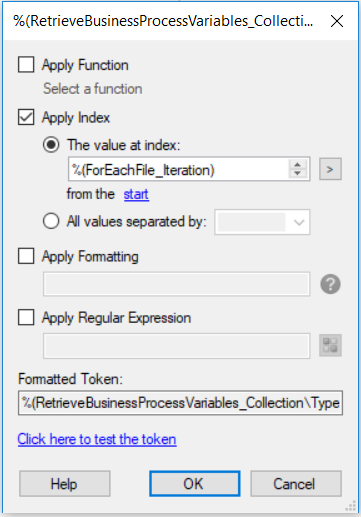The width and height of the screenshot is (361, 517).
Task: Choose 'All values separated by' radio option
Action: 51,221
